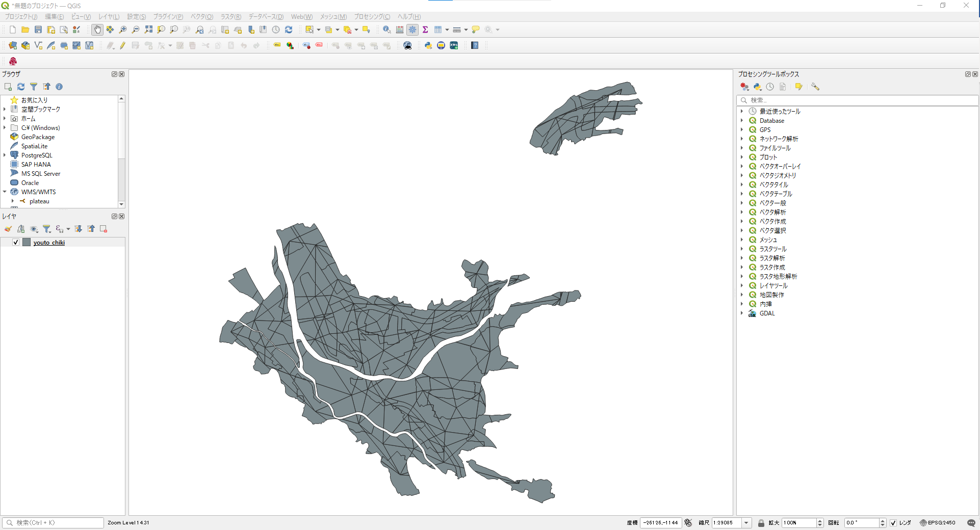Click the Zoom In magnifier tool
Screen dimensions: 980x530
tap(123, 30)
